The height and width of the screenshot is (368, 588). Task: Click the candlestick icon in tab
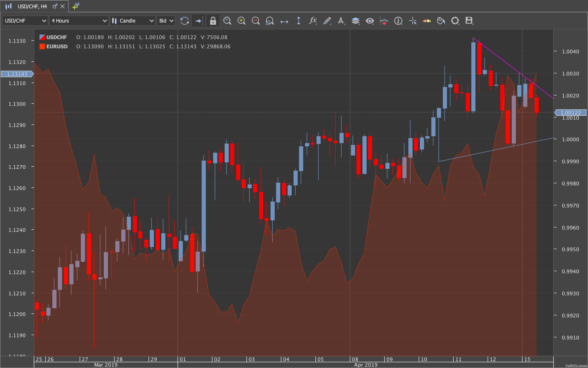pos(9,6)
